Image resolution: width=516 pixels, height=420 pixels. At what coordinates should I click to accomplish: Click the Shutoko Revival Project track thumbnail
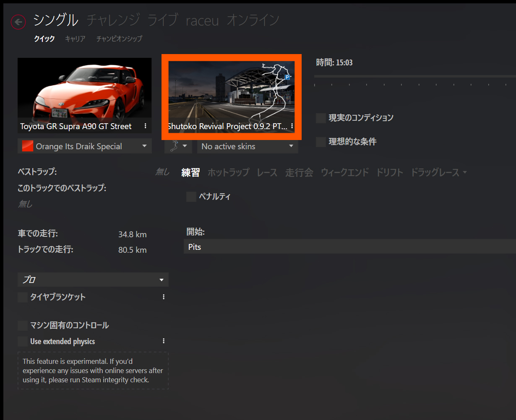tap(232, 97)
